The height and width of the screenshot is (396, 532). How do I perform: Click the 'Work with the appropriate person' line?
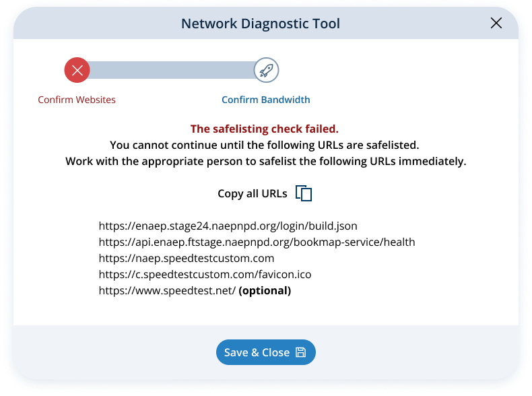coord(265,162)
